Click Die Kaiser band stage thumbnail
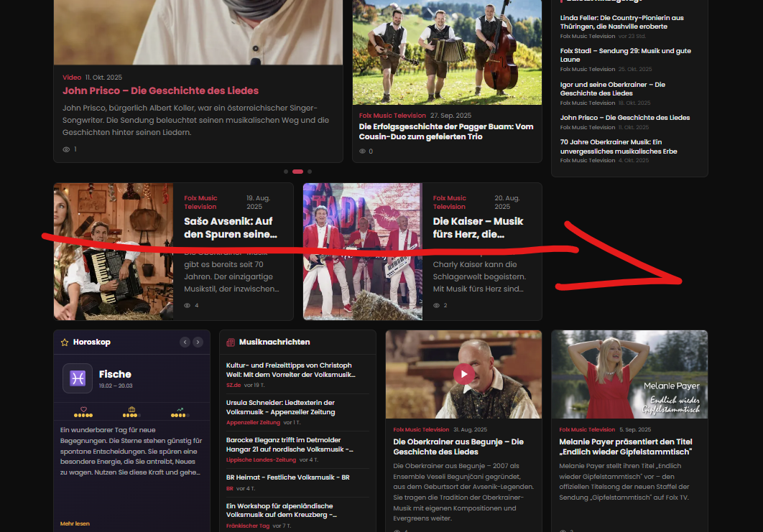The width and height of the screenshot is (763, 532). click(363, 251)
